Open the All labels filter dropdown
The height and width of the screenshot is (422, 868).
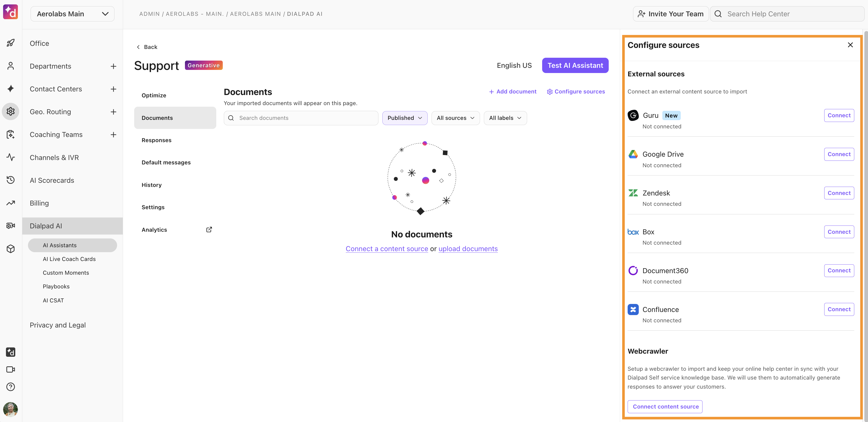(505, 118)
